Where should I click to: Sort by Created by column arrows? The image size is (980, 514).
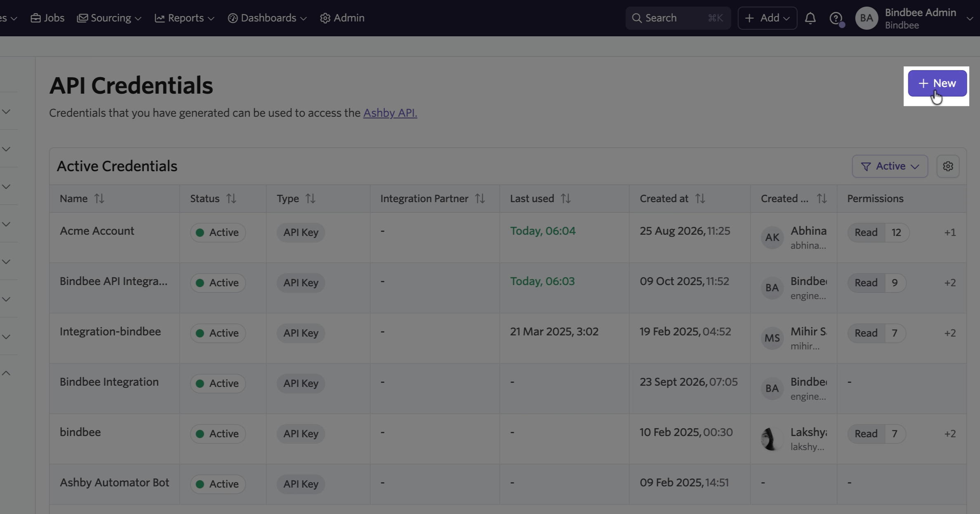tap(822, 198)
